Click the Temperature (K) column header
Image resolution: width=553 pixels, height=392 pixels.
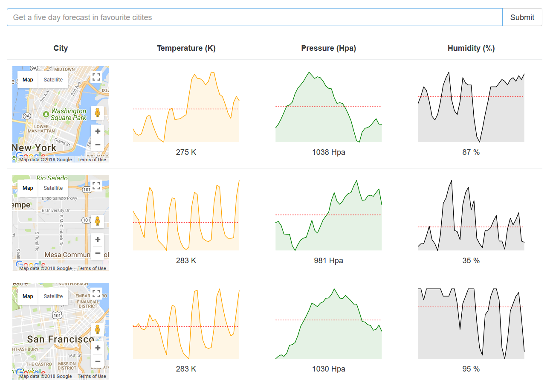click(186, 48)
